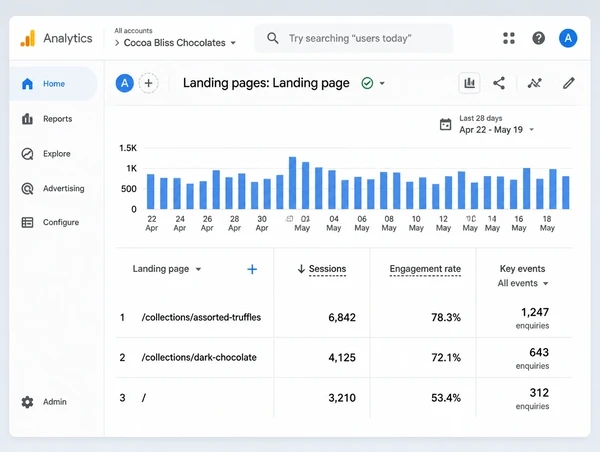Click the Landing pages: Landing page title
Viewport: 600px width, 452px height.
click(x=266, y=83)
